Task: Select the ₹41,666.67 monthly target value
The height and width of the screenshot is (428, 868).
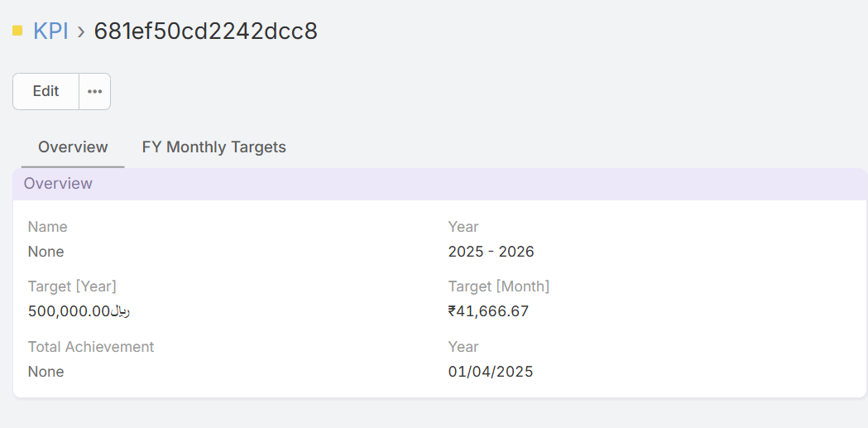Action: click(488, 311)
